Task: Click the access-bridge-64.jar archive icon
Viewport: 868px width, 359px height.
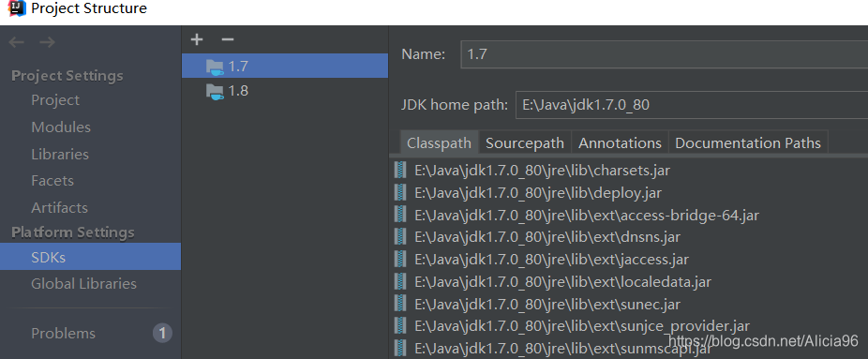Action: point(399,215)
